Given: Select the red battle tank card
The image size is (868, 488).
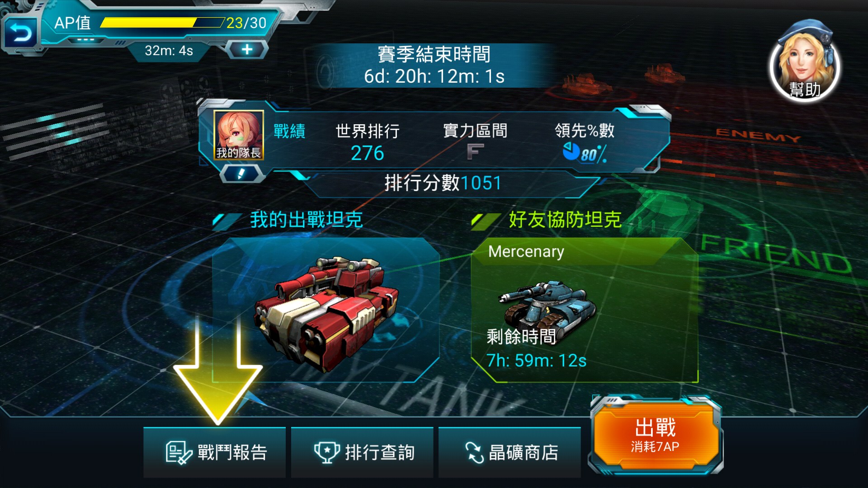Looking at the screenshot, I should coord(325,310).
